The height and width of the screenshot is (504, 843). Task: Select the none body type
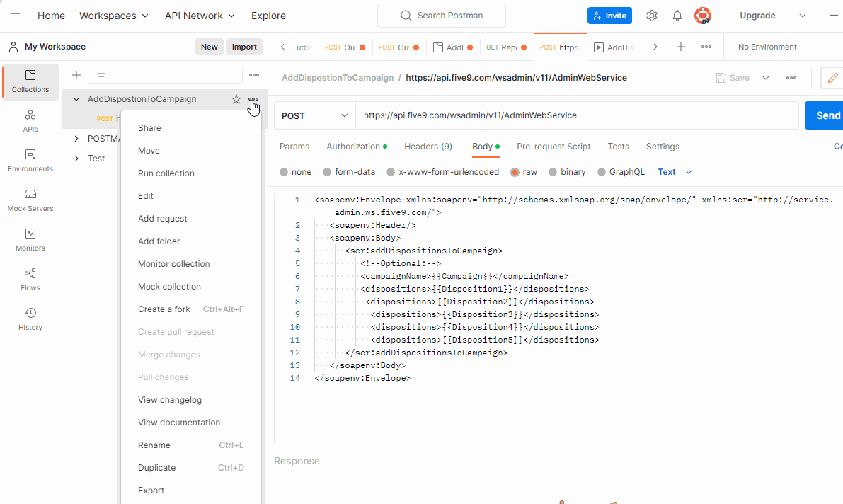(284, 172)
